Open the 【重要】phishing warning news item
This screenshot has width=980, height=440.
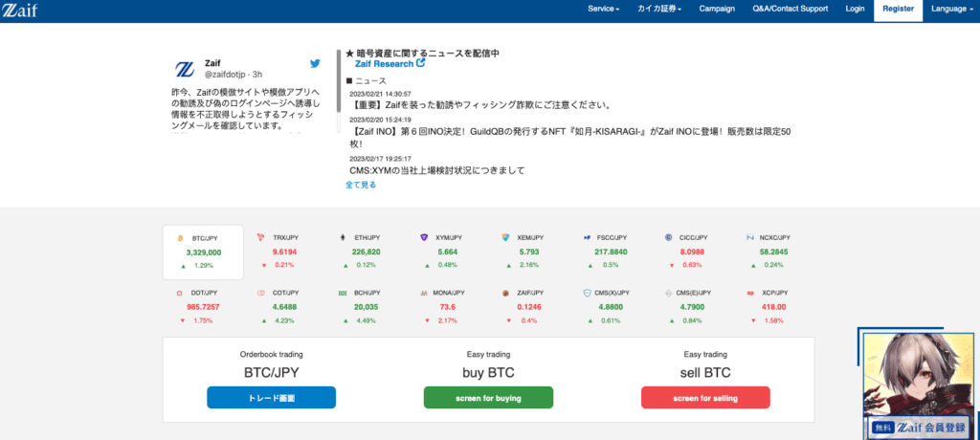tap(480, 104)
